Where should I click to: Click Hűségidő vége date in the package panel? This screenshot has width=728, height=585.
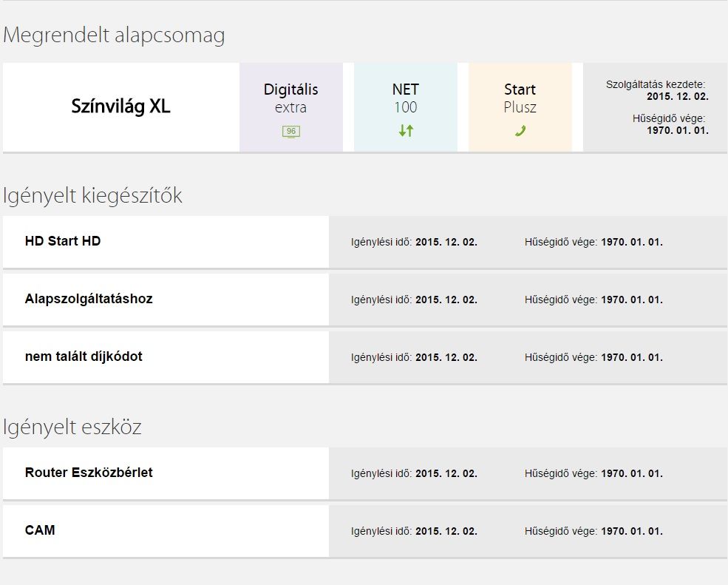click(x=677, y=130)
